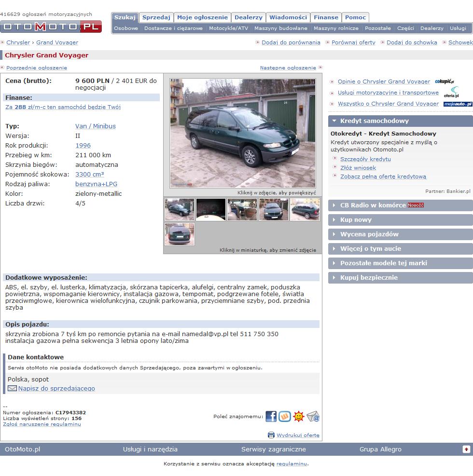
Task: Go to Poprzednie ogłoszenie
Action: tap(37, 68)
